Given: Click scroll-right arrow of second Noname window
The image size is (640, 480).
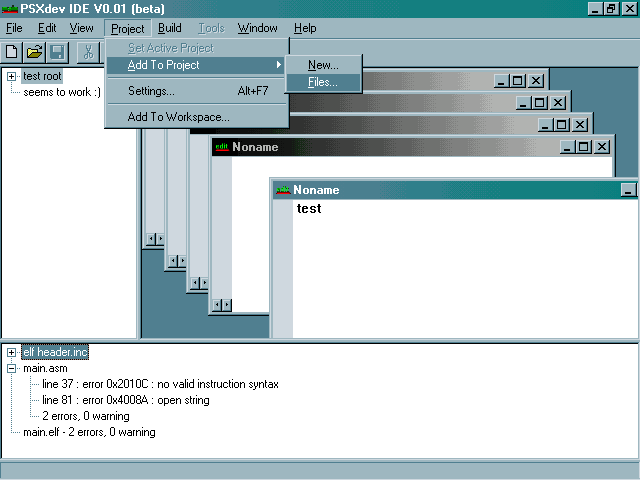Looking at the screenshot, I should (227, 304).
